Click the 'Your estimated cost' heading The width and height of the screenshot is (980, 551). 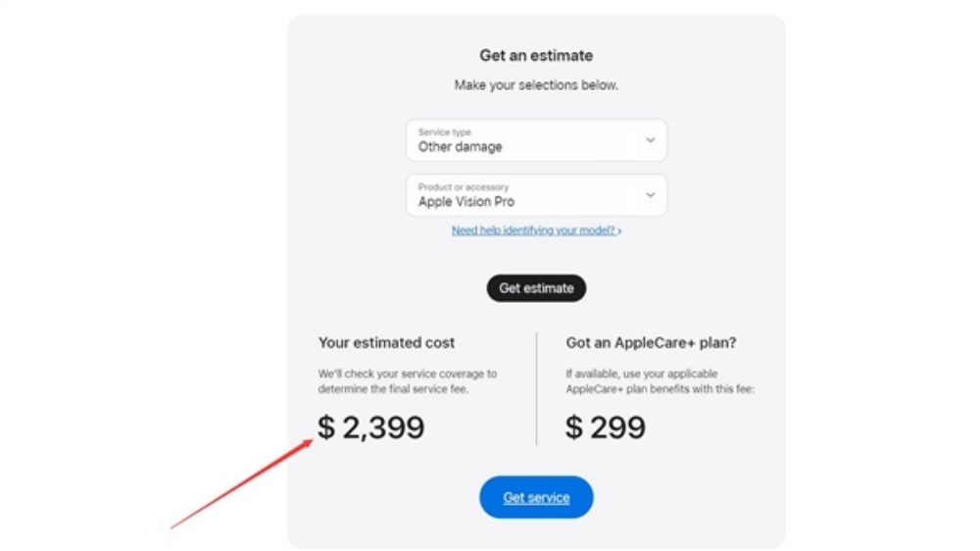[386, 343]
